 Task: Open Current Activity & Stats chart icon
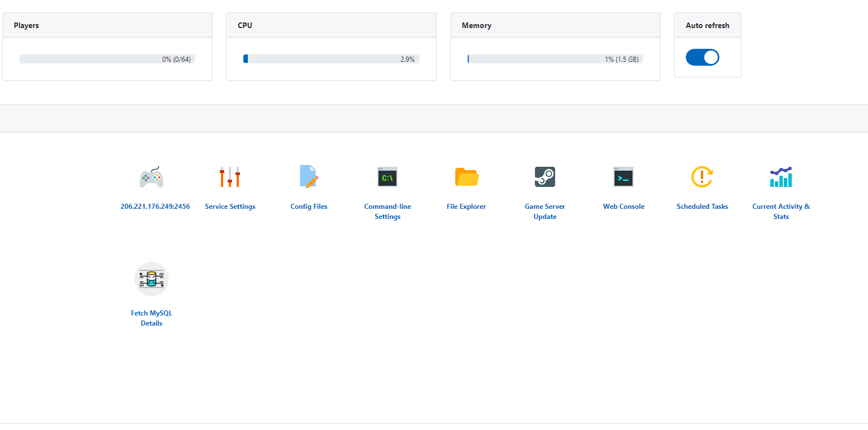pos(781,177)
